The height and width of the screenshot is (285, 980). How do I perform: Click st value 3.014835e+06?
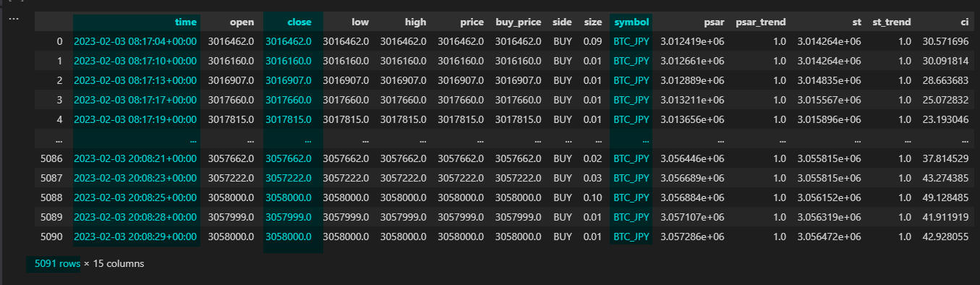(x=829, y=80)
